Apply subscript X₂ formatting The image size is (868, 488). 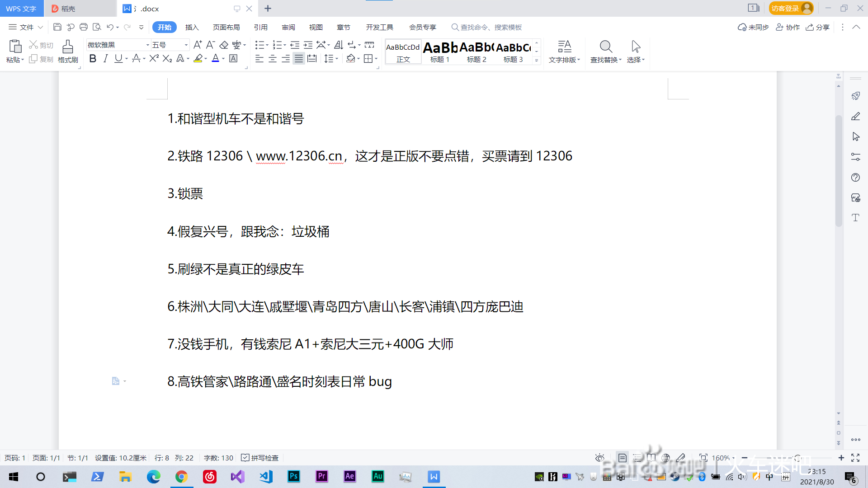point(167,58)
